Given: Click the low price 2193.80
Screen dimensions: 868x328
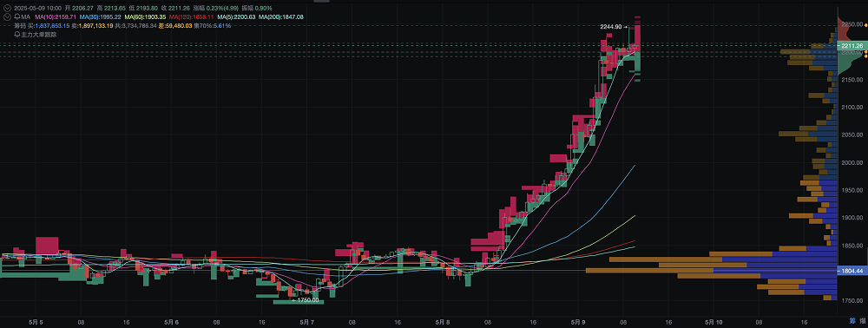Looking at the screenshot, I should [147, 9].
